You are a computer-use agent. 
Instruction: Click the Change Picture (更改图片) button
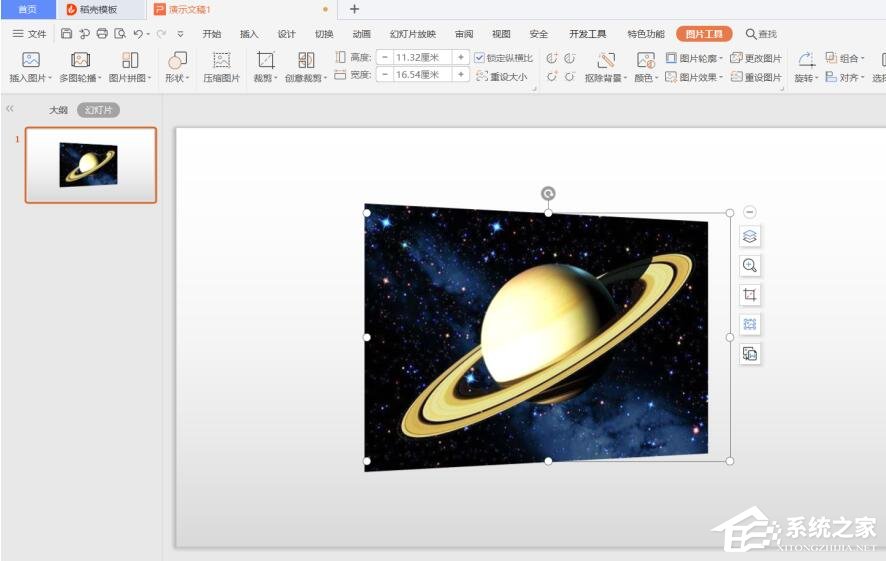tap(757, 58)
